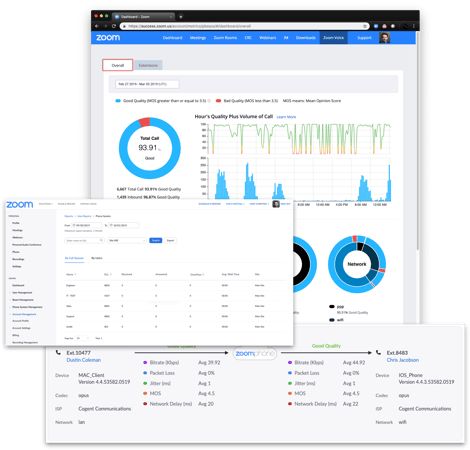Open Recordings in the reports sidebar
Viewport: 470px width, 450px height.
pyautogui.click(x=18, y=259)
